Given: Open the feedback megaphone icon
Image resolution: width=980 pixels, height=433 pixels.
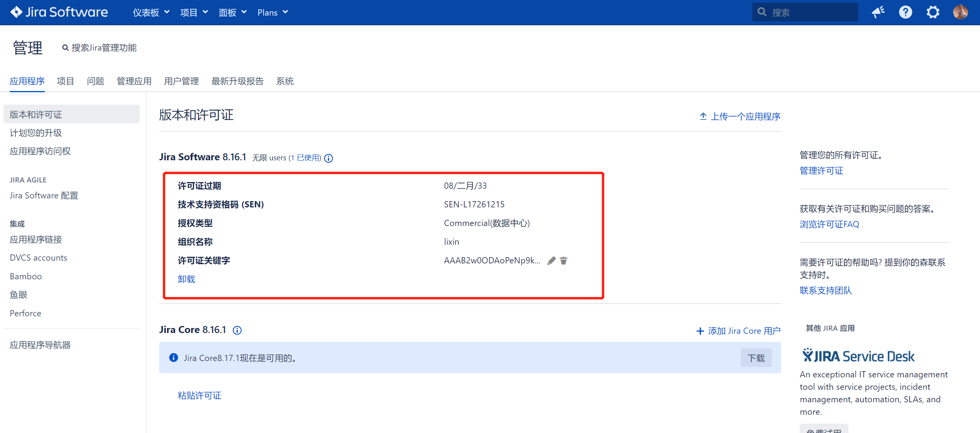Looking at the screenshot, I should [x=878, y=12].
